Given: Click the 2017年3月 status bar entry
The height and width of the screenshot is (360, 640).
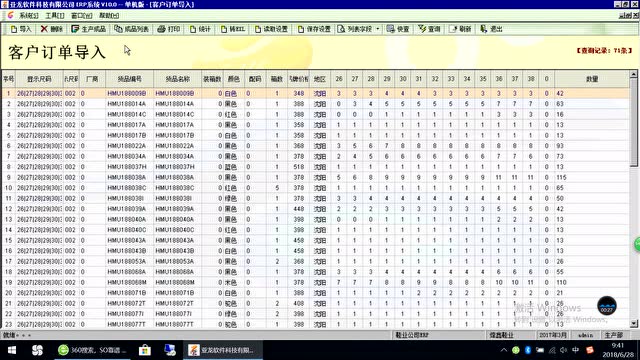Looking at the screenshot, I should pyautogui.click(x=553, y=335).
